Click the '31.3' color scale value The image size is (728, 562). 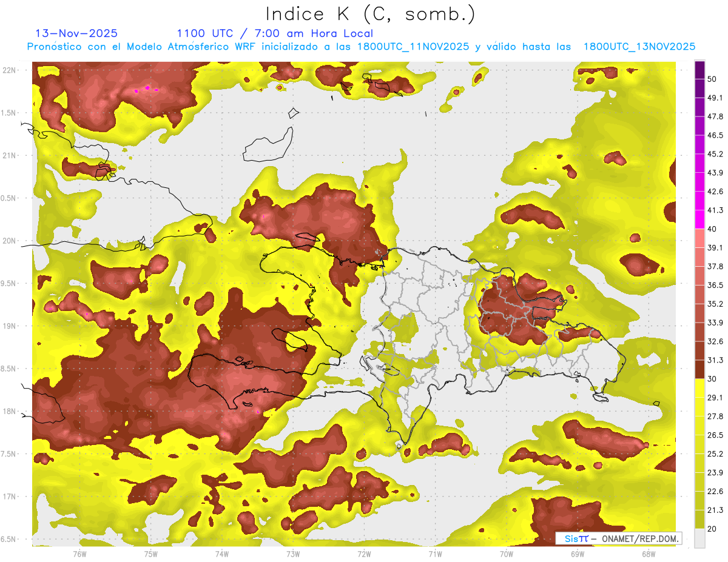(x=715, y=360)
